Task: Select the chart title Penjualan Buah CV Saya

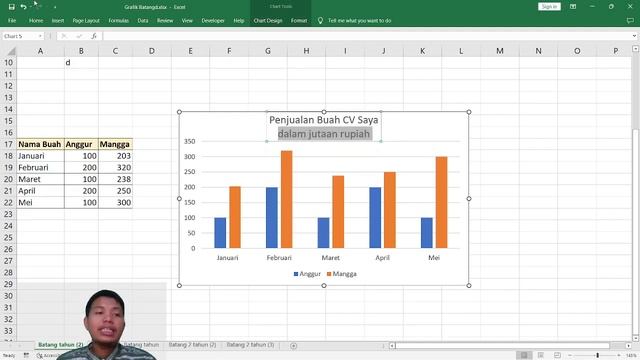Action: [x=324, y=120]
